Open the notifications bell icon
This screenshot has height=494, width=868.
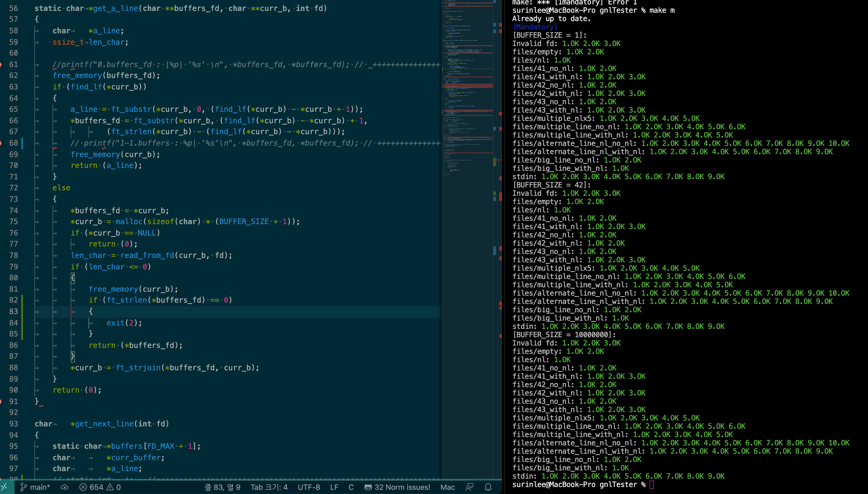(x=488, y=487)
